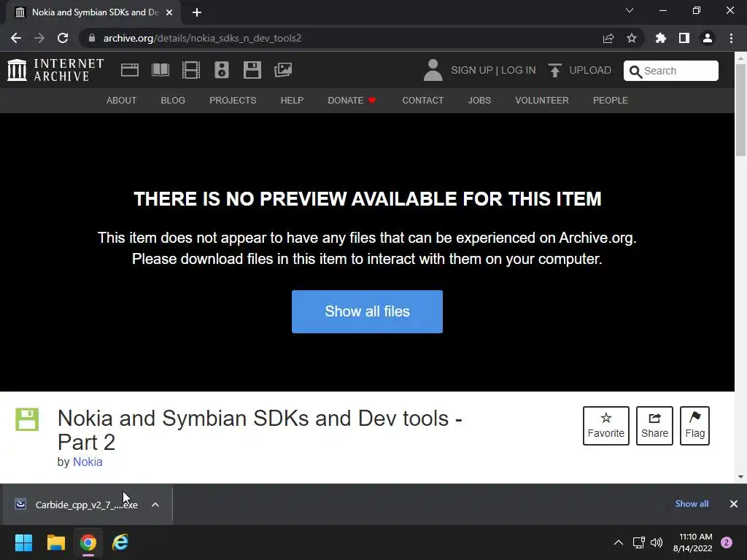Open the taskbar volume control icon

(657, 542)
